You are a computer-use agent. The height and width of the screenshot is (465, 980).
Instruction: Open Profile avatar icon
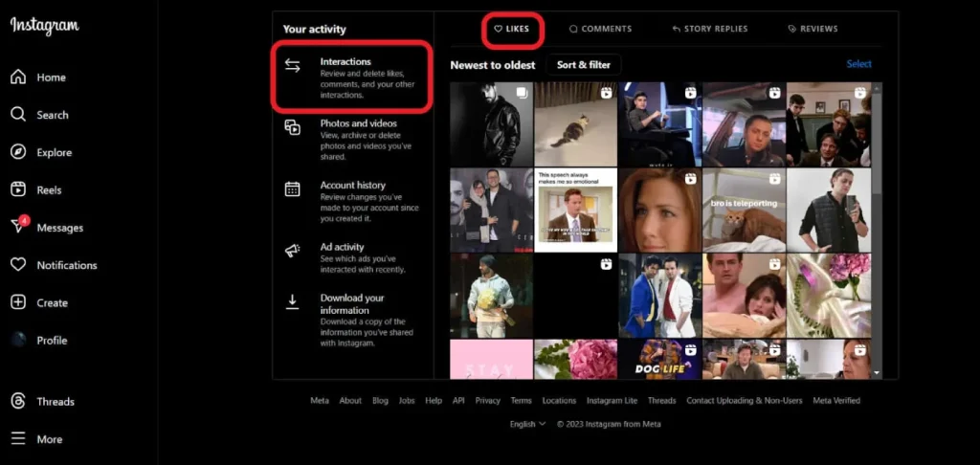19,340
